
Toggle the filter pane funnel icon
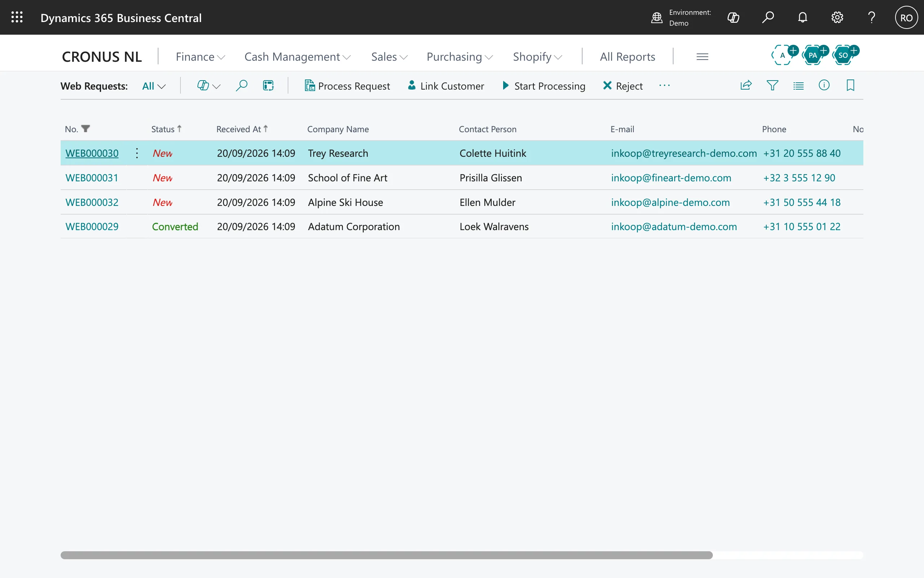tap(772, 85)
